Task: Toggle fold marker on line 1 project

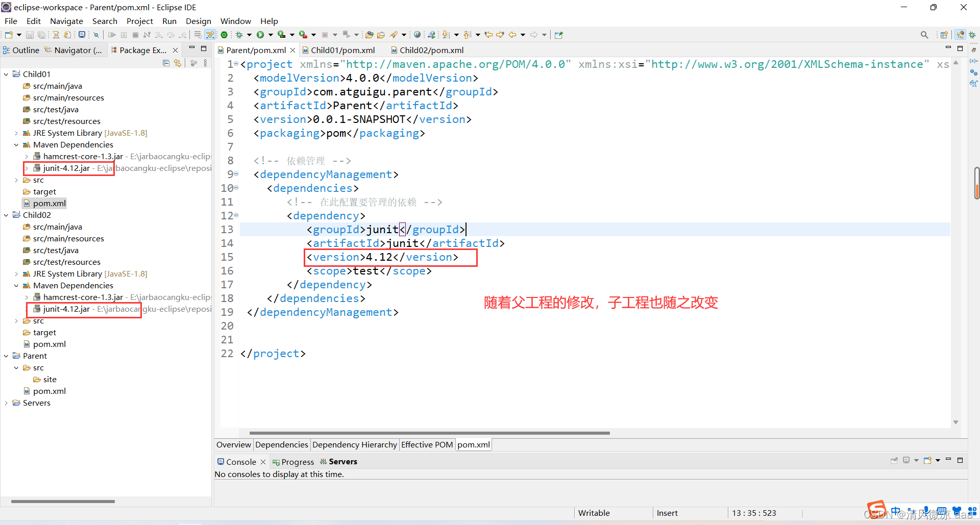Action: pos(236,64)
